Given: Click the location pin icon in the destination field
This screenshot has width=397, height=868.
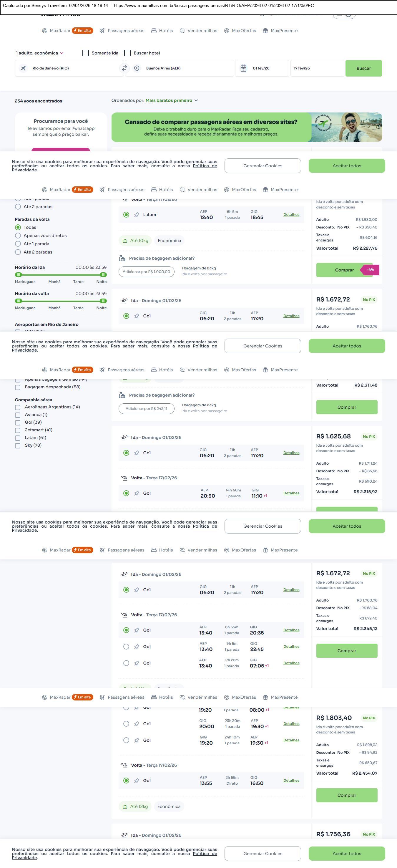Looking at the screenshot, I should (137, 68).
